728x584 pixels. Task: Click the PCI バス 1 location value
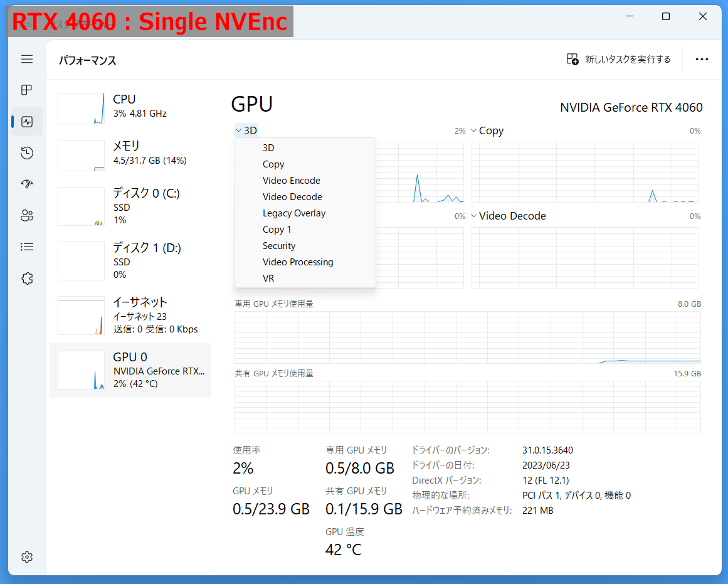pos(576,496)
